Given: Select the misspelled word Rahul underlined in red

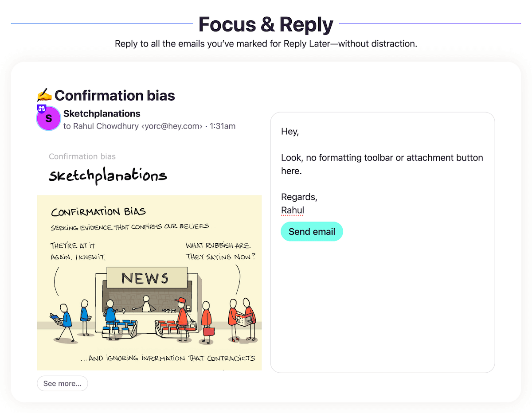Looking at the screenshot, I should tap(293, 210).
